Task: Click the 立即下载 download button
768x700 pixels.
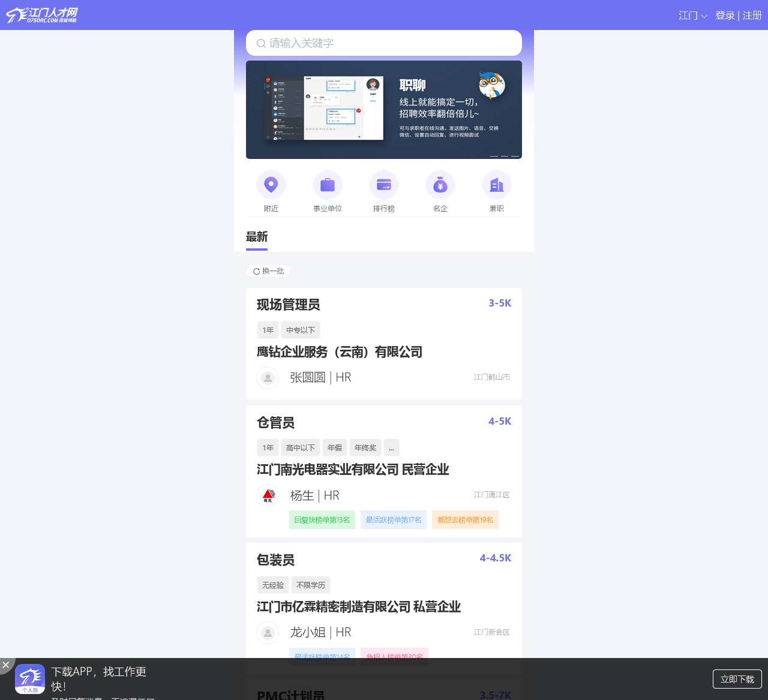Action: (737, 679)
